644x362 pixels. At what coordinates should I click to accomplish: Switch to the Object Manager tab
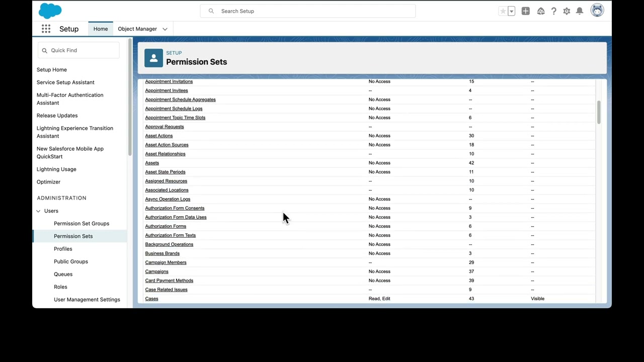[x=137, y=29]
